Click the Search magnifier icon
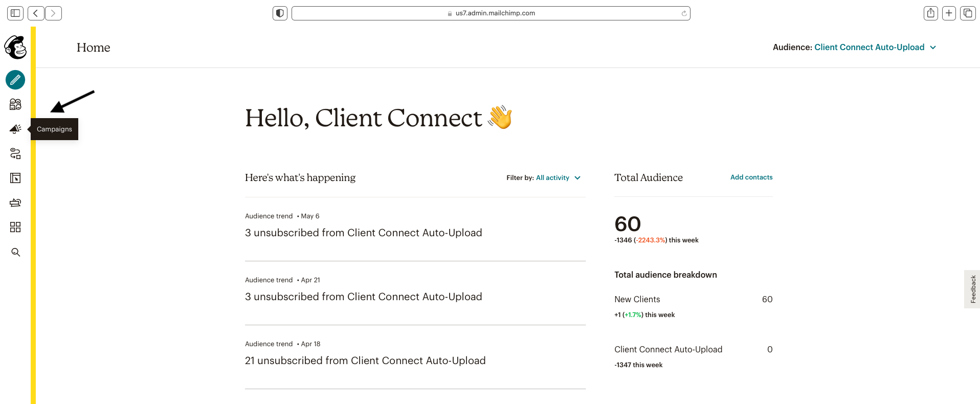Image resolution: width=980 pixels, height=404 pixels. [15, 252]
